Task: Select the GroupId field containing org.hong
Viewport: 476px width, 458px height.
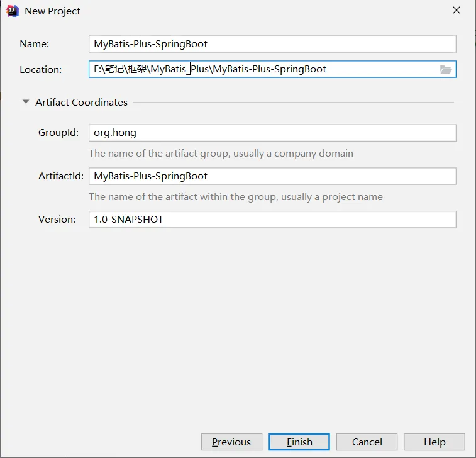Action: [272, 133]
